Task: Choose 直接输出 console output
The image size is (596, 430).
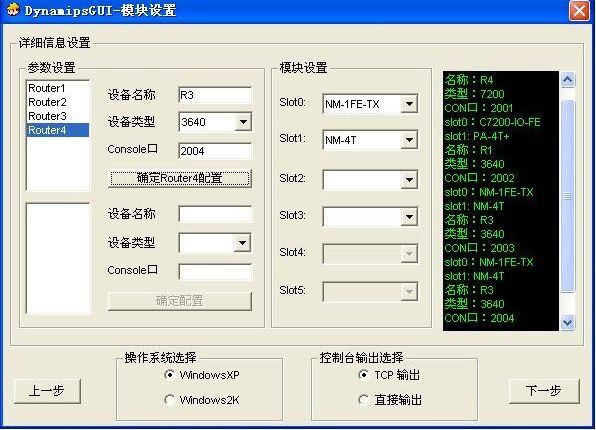Action: (390, 400)
